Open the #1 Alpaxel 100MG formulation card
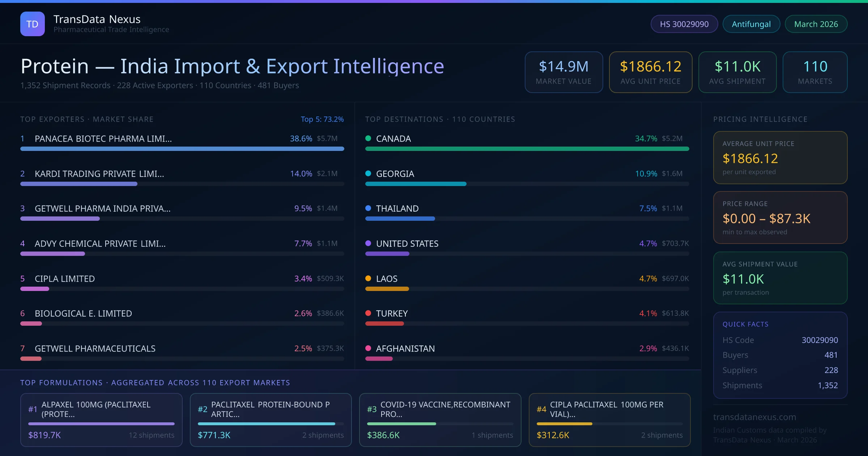This screenshot has width=868, height=456. coord(101,419)
